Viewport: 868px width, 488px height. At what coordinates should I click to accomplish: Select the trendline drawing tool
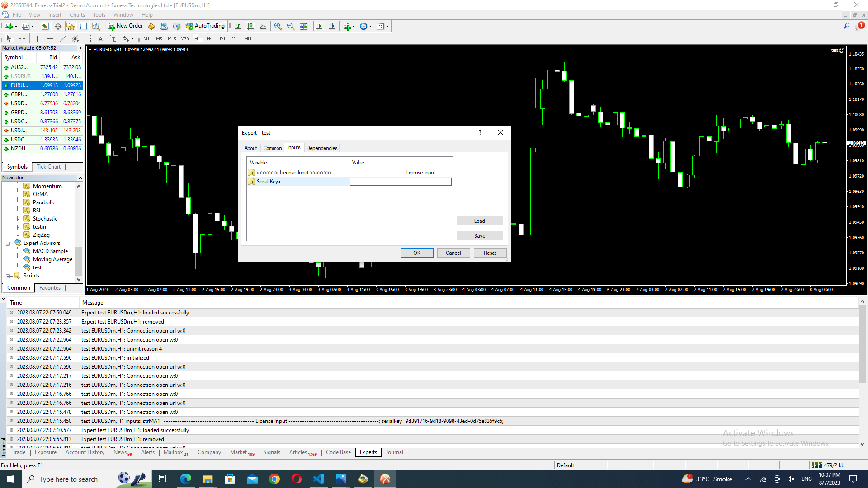pos(63,38)
